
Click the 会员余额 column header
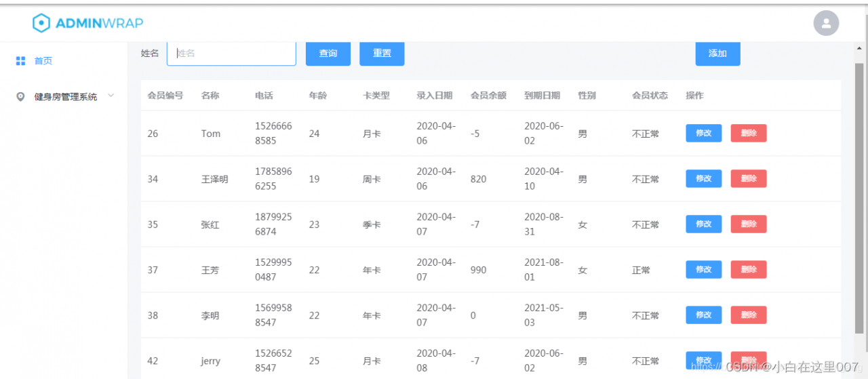[488, 96]
